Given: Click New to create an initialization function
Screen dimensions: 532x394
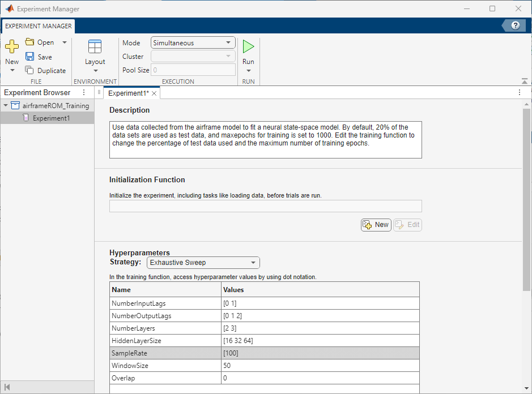Looking at the screenshot, I should pos(376,225).
